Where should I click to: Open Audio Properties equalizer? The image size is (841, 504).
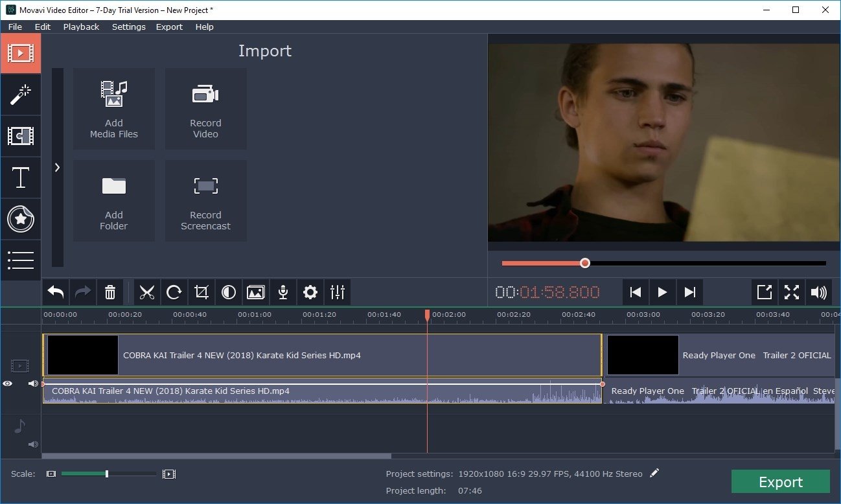338,292
